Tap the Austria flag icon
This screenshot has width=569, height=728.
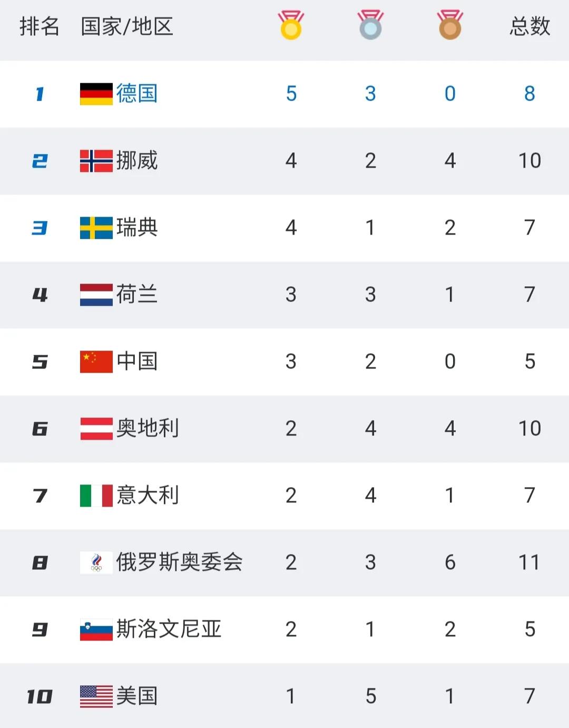[96, 429]
